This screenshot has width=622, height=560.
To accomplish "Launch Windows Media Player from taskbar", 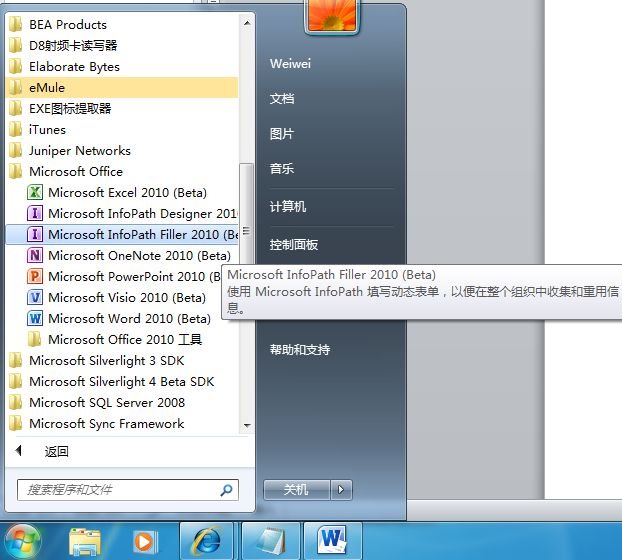I will (x=145, y=542).
